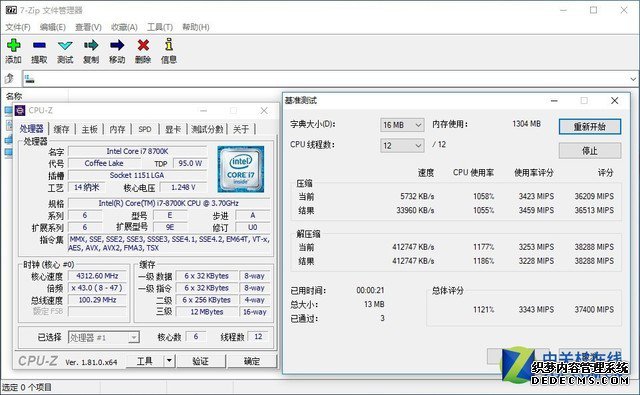Image resolution: width=640 pixels, height=395 pixels.
Task: Click the multiplier x 43.0 (8 - 47) value
Action: tap(97, 288)
